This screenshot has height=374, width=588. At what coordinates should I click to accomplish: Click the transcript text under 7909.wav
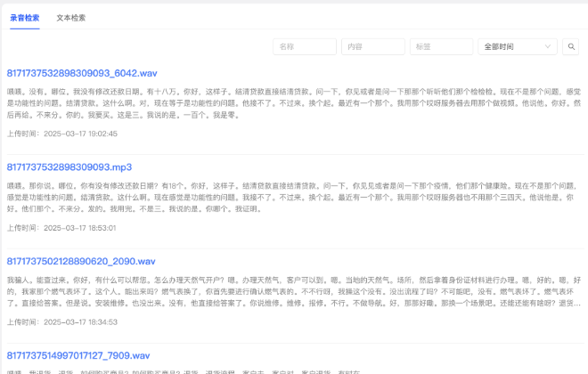178,371
